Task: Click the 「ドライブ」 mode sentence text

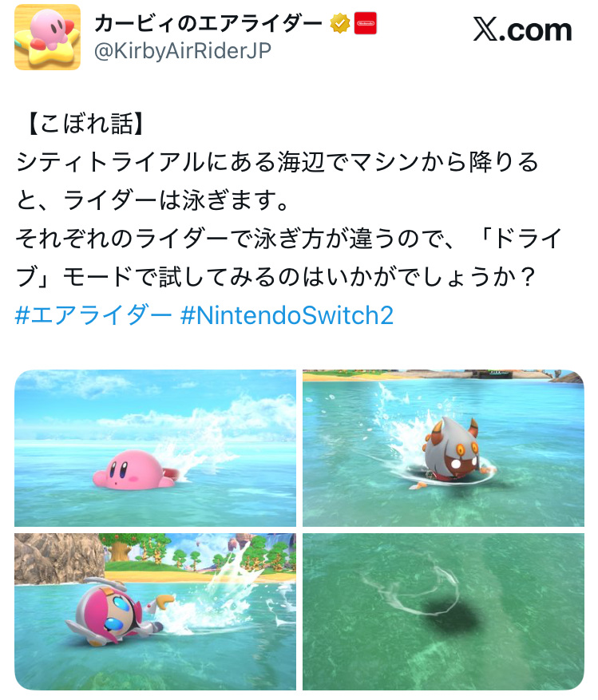Action: (288, 257)
